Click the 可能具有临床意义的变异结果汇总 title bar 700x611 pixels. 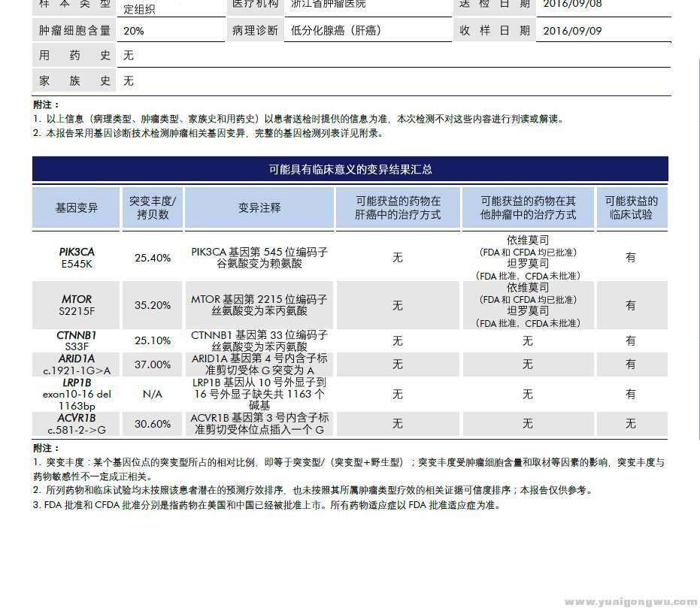click(x=350, y=169)
